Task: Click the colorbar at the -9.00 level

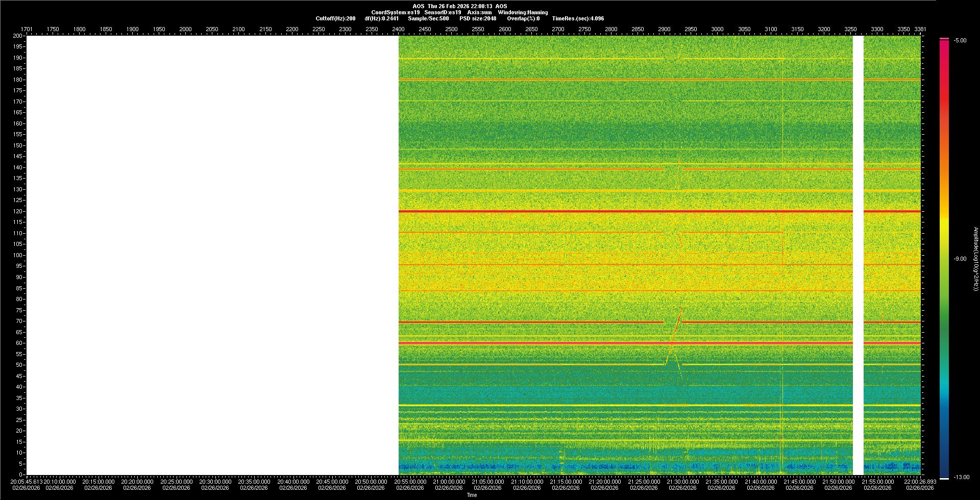Action: (x=944, y=259)
